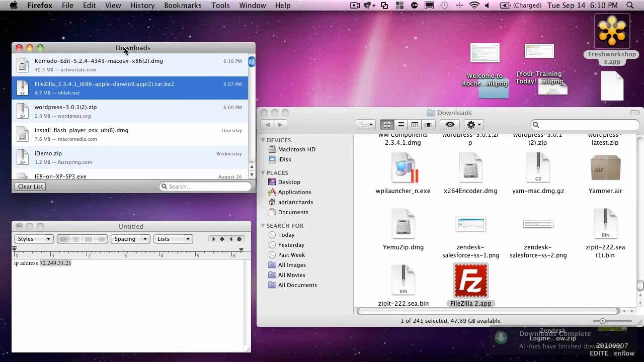Switch Finder to list view
The image size is (644, 362).
401,124
